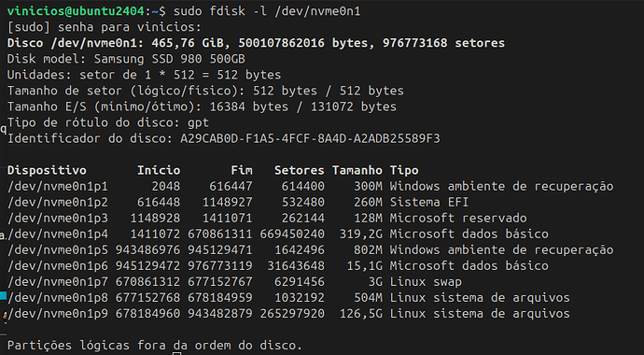Click the Sistema EFI partition type
This screenshot has height=355, width=644.
[x=429, y=202]
